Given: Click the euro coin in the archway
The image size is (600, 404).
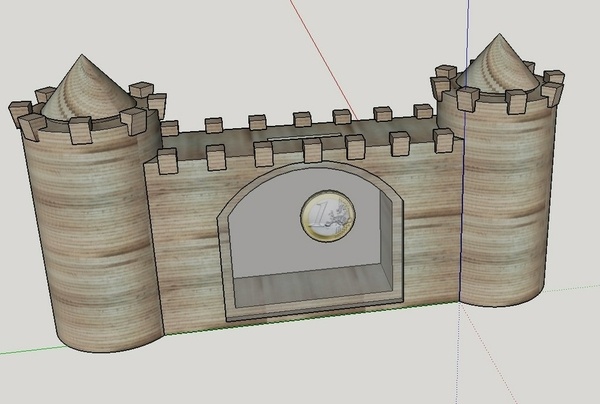Looking at the screenshot, I should point(327,215).
